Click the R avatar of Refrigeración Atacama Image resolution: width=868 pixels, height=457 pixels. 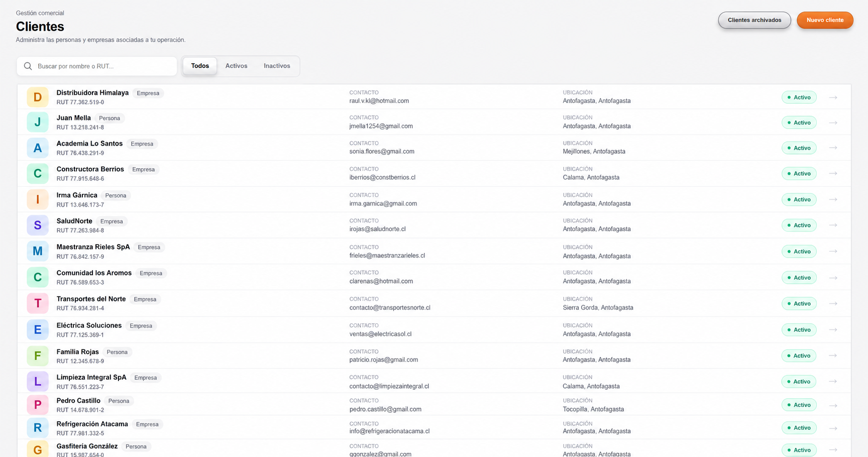tap(38, 428)
